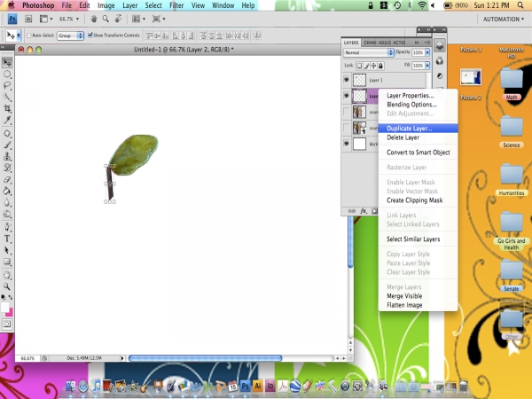Select the Healing Brush tool
The height and width of the screenshot is (399, 532).
point(7,134)
